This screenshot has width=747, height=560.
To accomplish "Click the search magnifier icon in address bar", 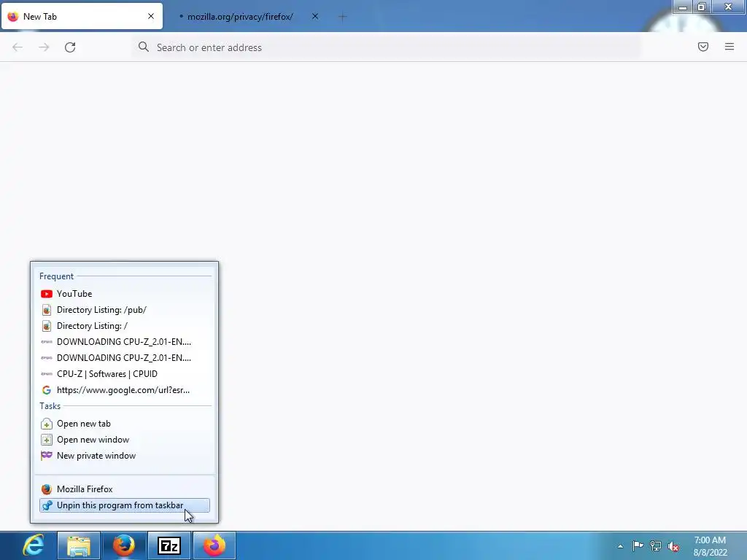I will point(144,47).
